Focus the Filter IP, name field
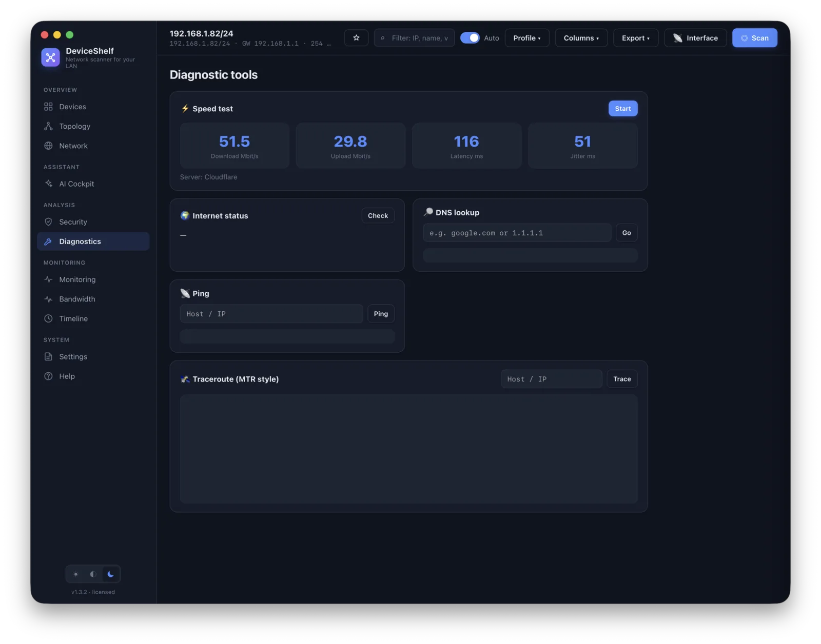 (415, 38)
